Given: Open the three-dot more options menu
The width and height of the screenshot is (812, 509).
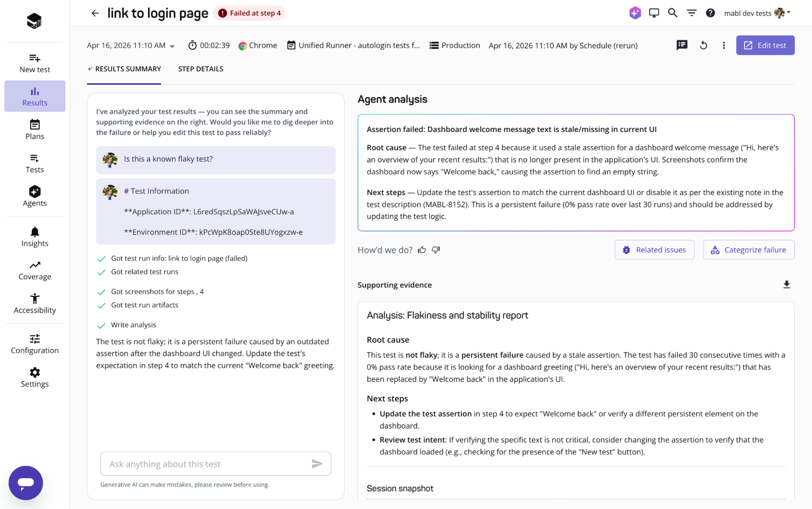Looking at the screenshot, I should (723, 45).
